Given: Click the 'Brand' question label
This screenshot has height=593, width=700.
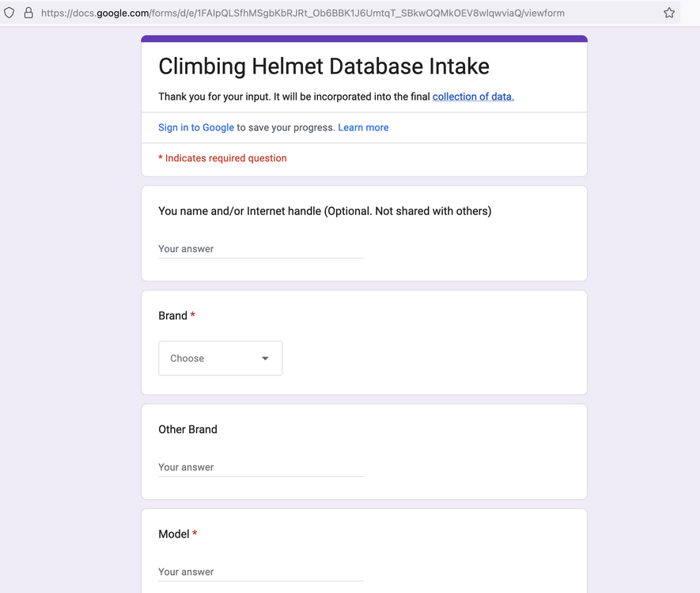Looking at the screenshot, I should tap(172, 315).
